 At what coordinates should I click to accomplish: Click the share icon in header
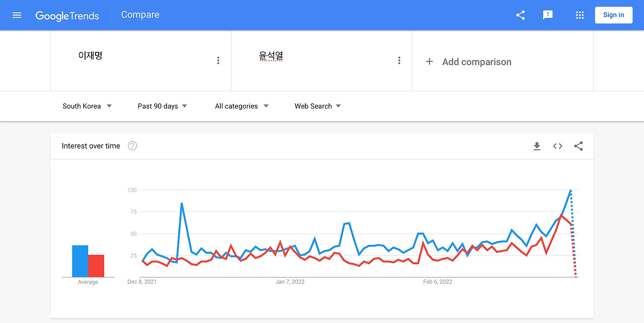520,15
